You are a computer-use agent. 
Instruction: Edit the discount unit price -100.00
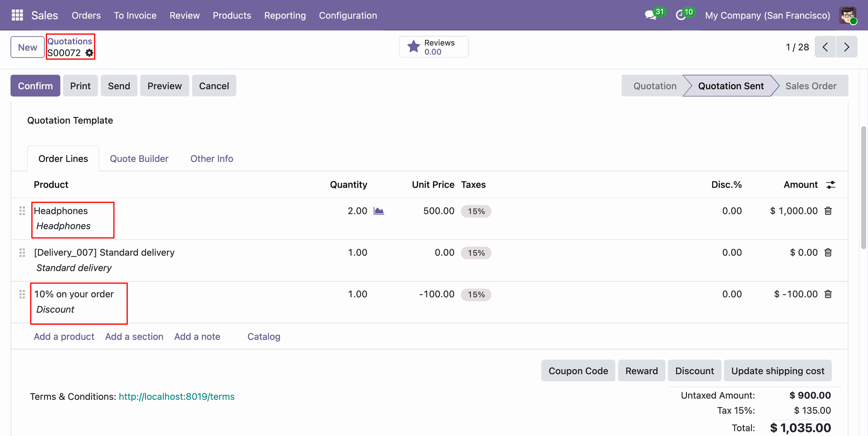coord(437,294)
